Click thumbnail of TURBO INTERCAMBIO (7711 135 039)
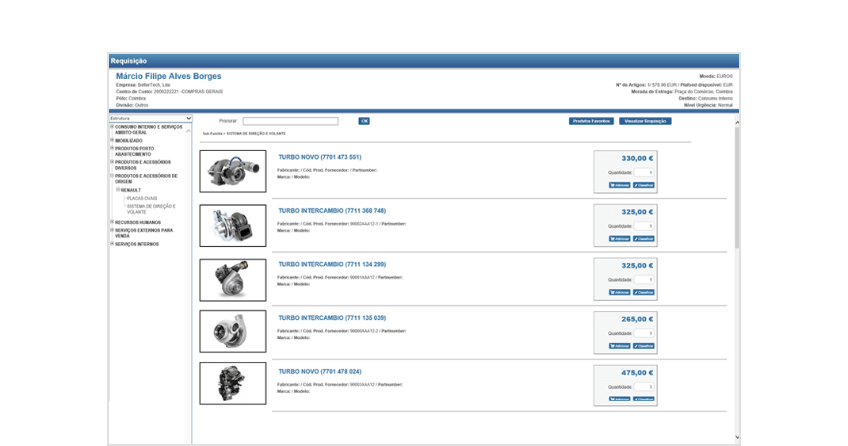The image size is (848, 446). (x=233, y=331)
